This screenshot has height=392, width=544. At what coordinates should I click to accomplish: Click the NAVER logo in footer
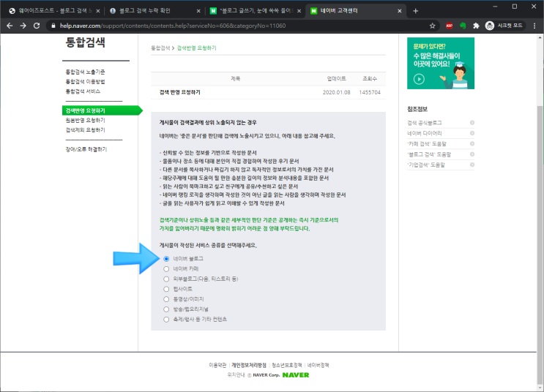pyautogui.click(x=296, y=375)
